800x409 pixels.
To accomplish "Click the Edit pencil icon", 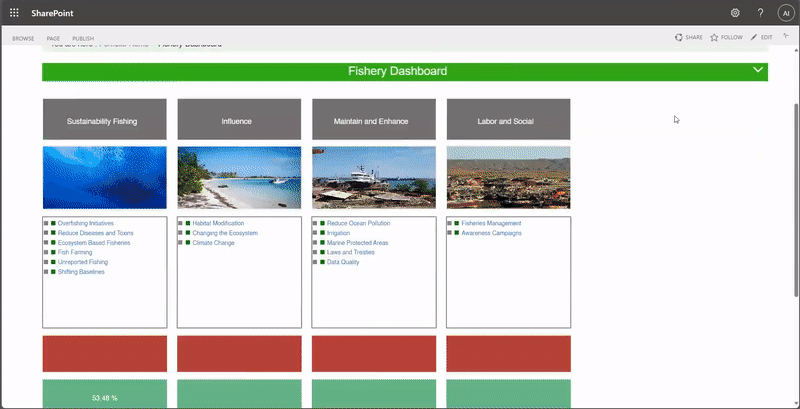I will (754, 37).
